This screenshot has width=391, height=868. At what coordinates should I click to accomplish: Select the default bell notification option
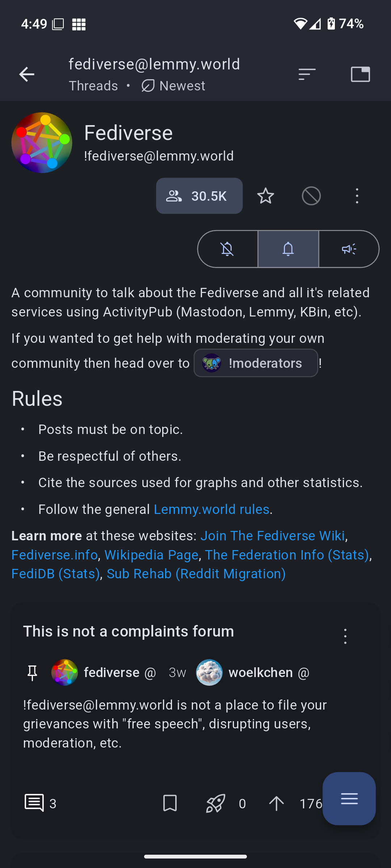pyautogui.click(x=288, y=249)
